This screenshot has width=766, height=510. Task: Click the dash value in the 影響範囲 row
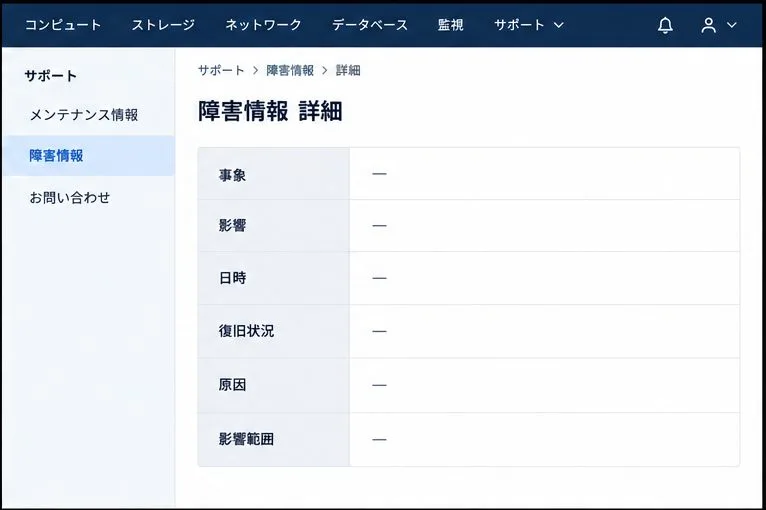(x=379, y=440)
